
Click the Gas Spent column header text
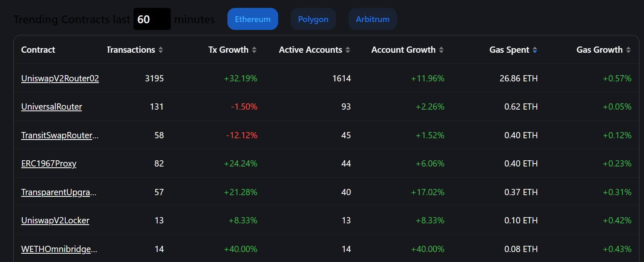point(509,50)
